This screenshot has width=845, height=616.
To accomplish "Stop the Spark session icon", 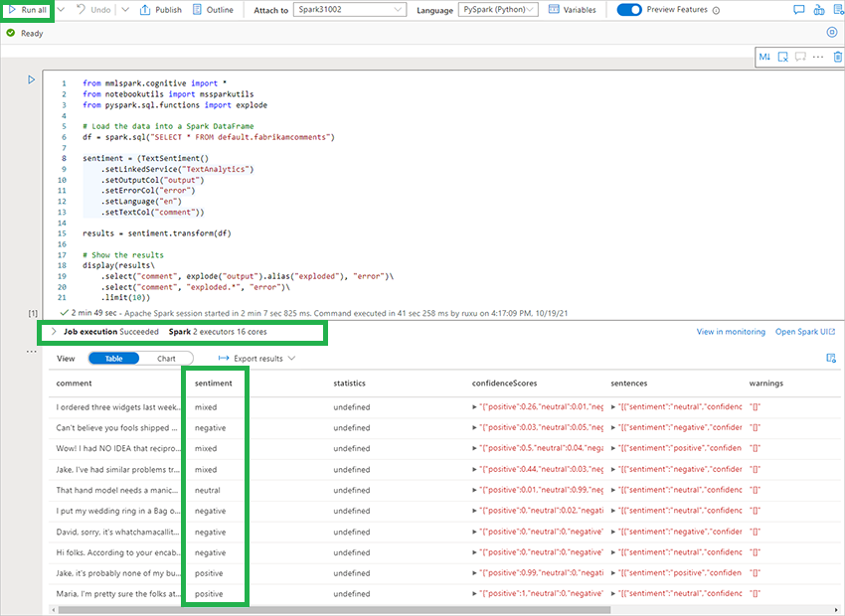I will pyautogui.click(x=832, y=33).
